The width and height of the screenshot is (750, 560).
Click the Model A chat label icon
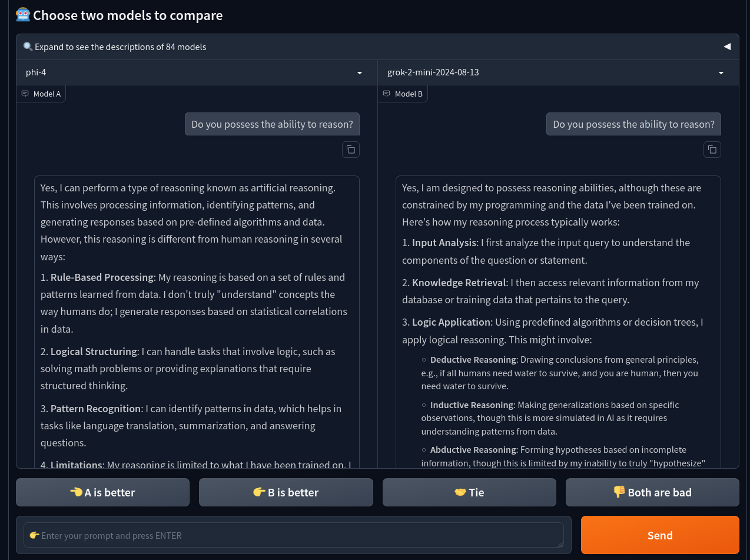coord(25,94)
